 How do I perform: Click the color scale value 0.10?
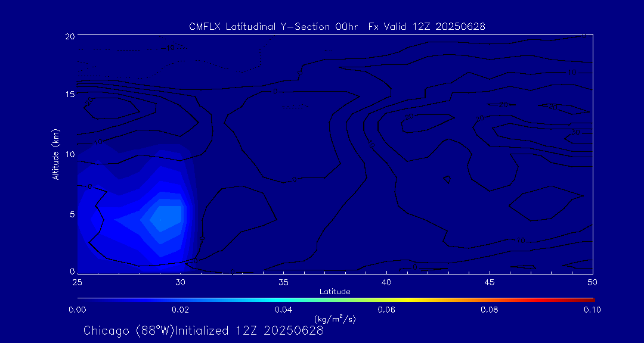tap(593, 310)
